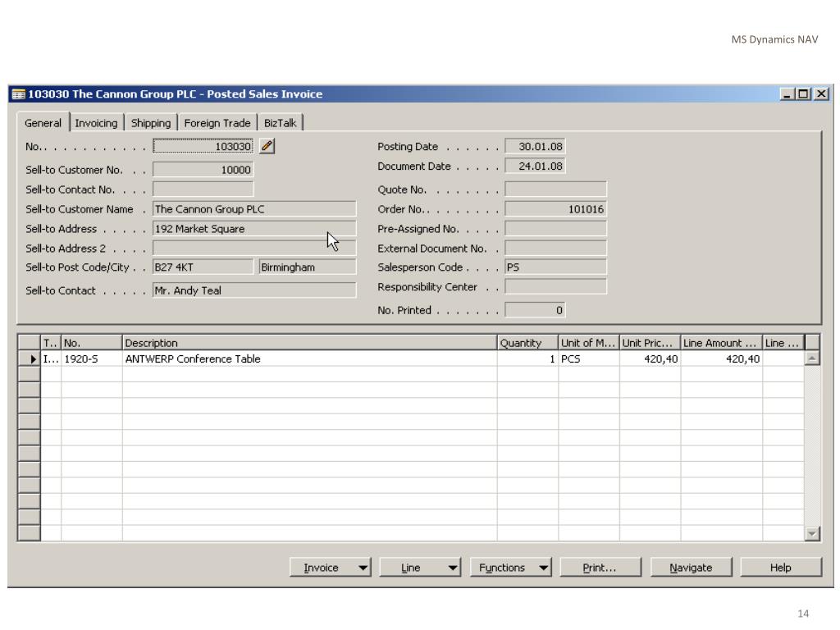This screenshot has width=840, height=630.
Task: Select the Sell-to Customer Name field
Action: [x=254, y=209]
